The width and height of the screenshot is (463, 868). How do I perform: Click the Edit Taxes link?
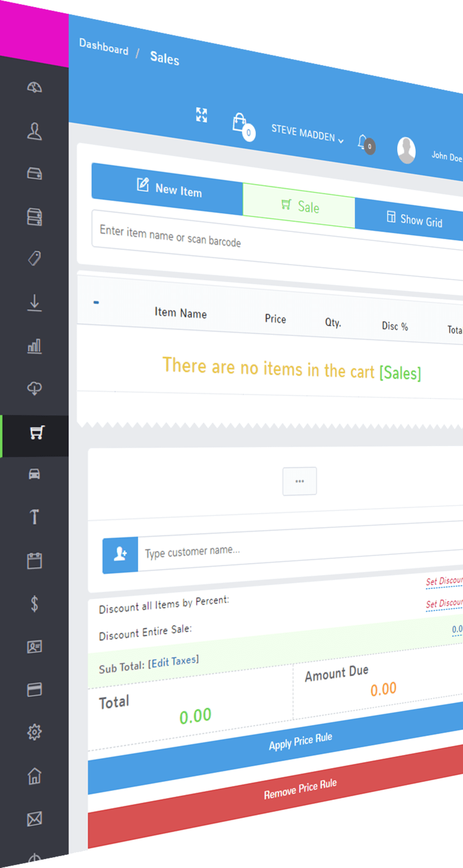tap(173, 662)
